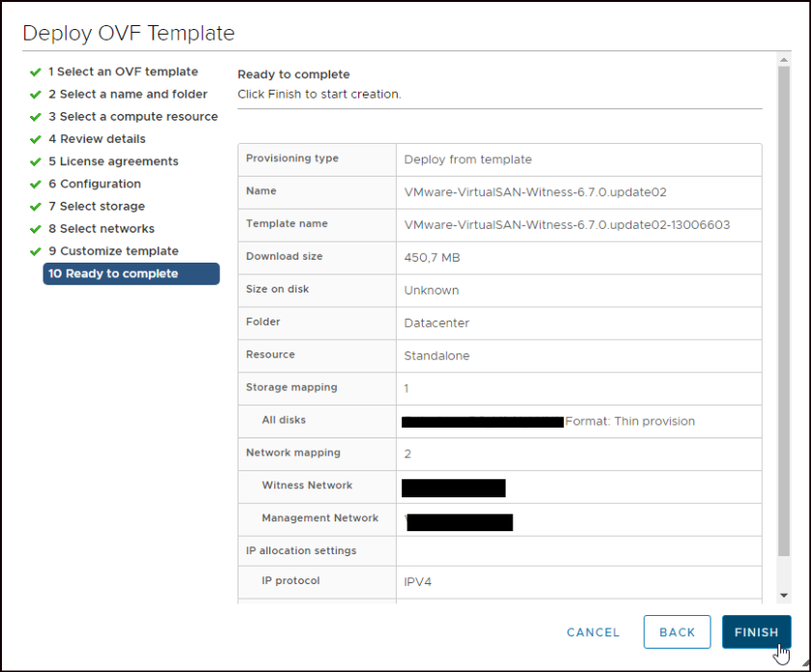Image resolution: width=811 pixels, height=672 pixels.
Task: Click green checkmark beside Select storage
Action: coord(36,207)
